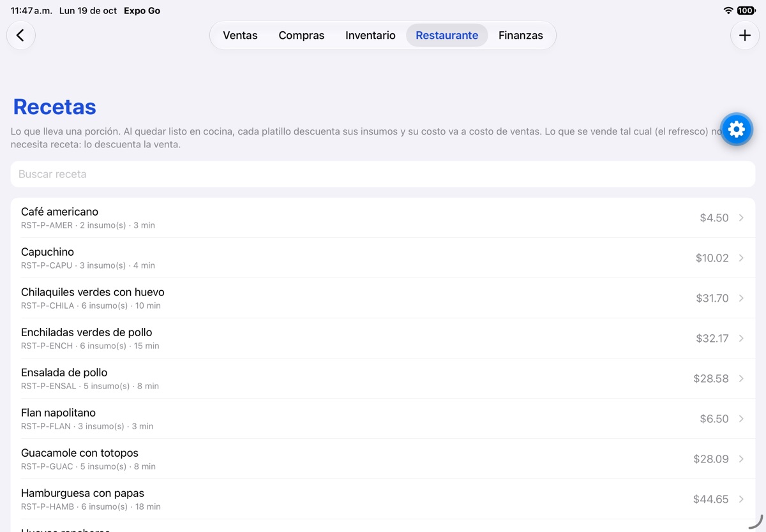The width and height of the screenshot is (766, 532).
Task: Open the Ensalada de pollo recipe
Action: (383, 378)
